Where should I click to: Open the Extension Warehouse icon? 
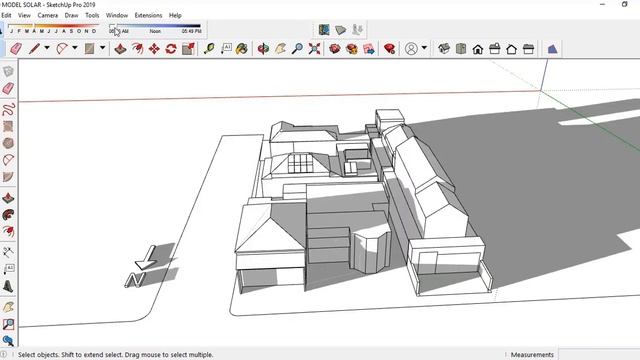[352, 49]
